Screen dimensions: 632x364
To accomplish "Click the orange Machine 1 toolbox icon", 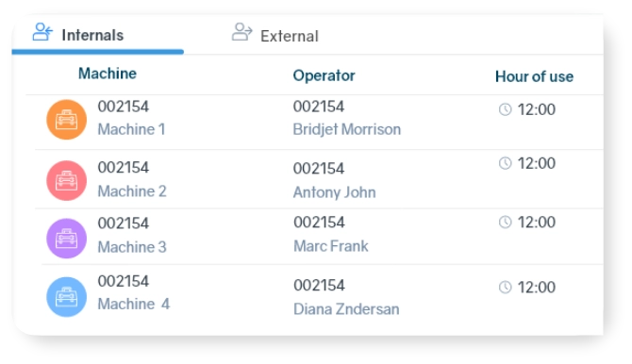I will [x=67, y=120].
